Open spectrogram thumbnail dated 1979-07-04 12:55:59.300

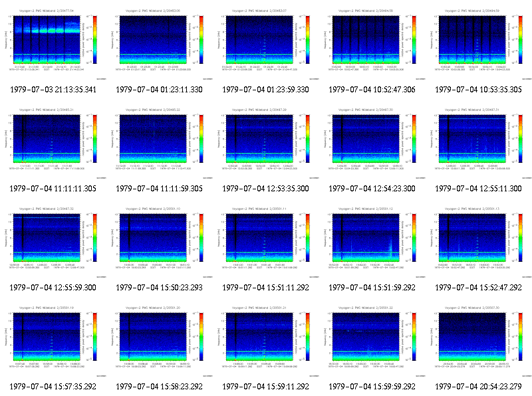point(53,242)
